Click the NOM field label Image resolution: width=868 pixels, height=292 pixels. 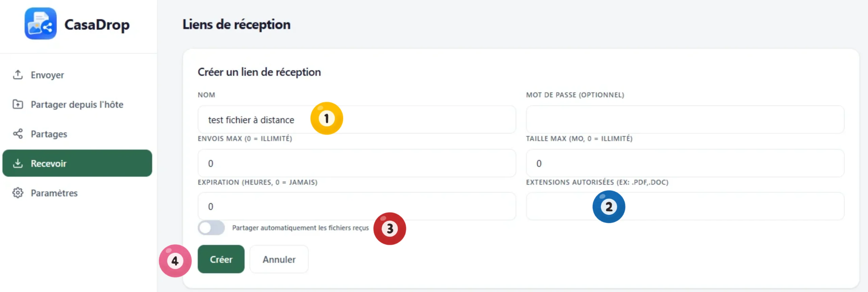[x=206, y=95]
